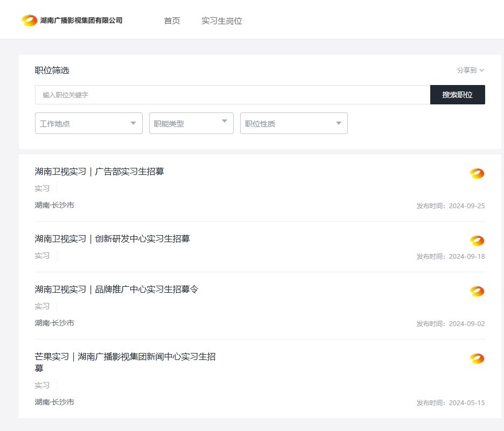This screenshot has width=504, height=431.
Task: Click the 搜索职位 button
Action: click(457, 95)
